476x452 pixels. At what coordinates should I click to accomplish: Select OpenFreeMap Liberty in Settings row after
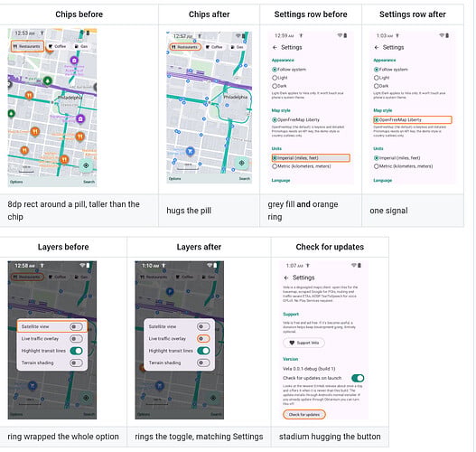(x=413, y=119)
